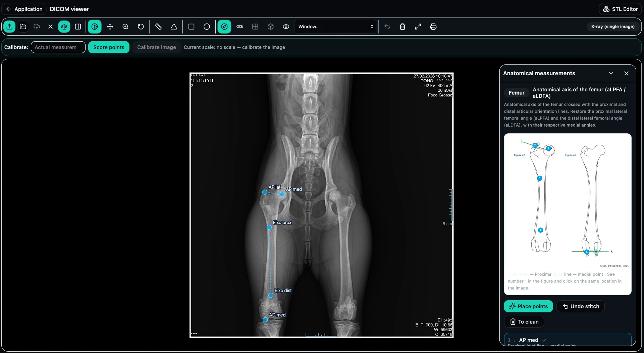Viewport: 644px width, 353px height.
Task: Click the trash delete icon in toolbar
Action: 402,27
